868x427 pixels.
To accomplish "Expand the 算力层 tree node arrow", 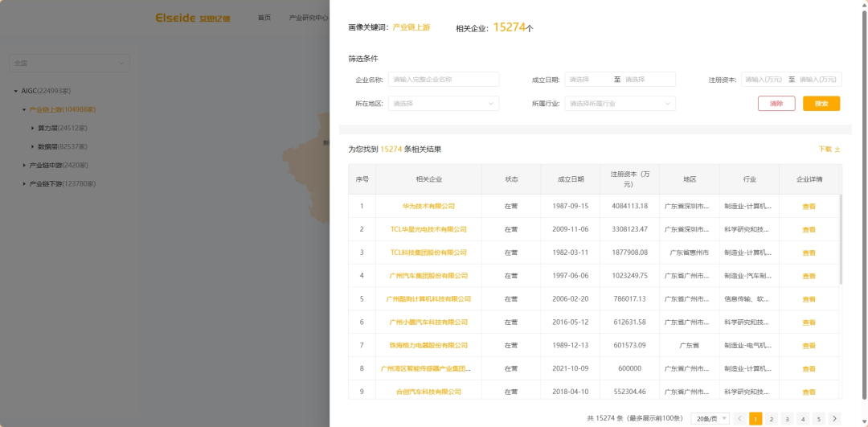I will click(x=33, y=129).
